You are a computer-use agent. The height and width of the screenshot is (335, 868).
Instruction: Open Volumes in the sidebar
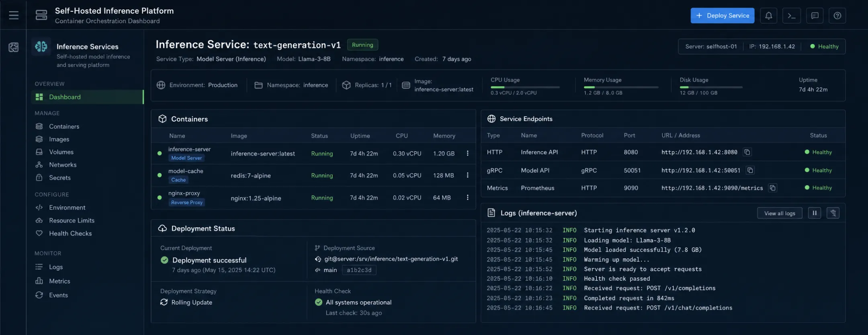54,152
